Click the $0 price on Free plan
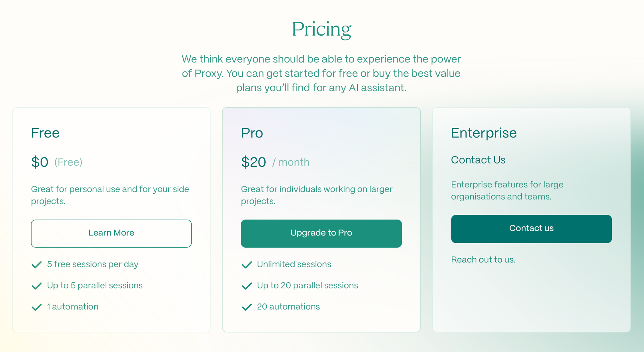Viewport: 644px width, 352px height. click(40, 162)
